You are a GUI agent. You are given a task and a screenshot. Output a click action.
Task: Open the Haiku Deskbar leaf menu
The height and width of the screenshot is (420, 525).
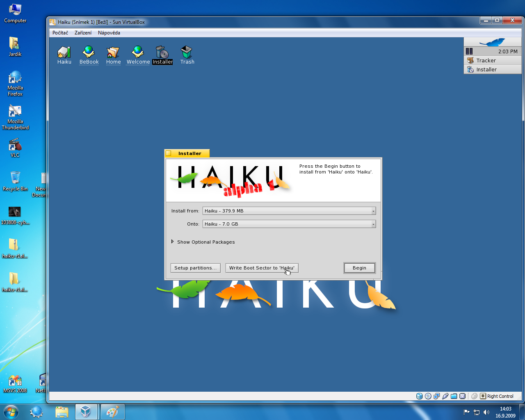pyautogui.click(x=492, y=42)
